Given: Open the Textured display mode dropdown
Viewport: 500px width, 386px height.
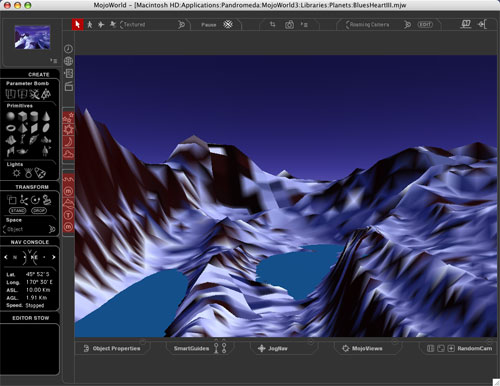Looking at the screenshot, I should 152,24.
